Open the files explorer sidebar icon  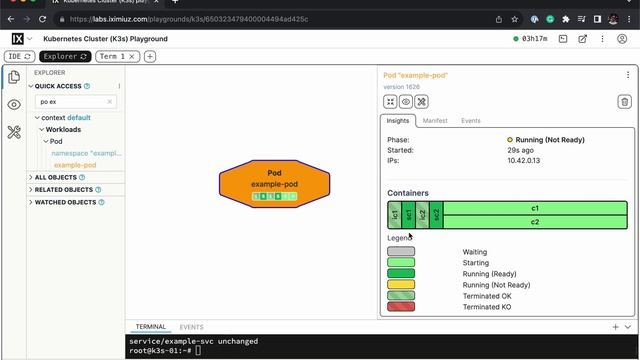click(14, 77)
